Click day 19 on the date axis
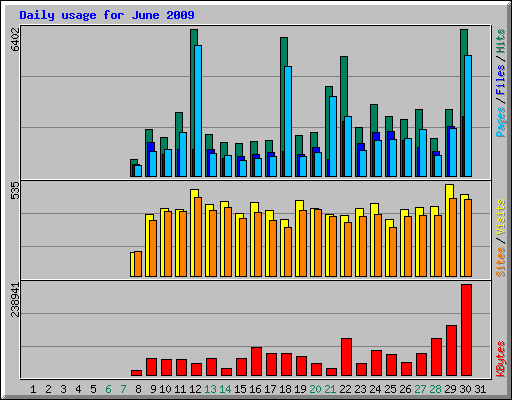Image resolution: width=512 pixels, height=400 pixels. (300, 389)
